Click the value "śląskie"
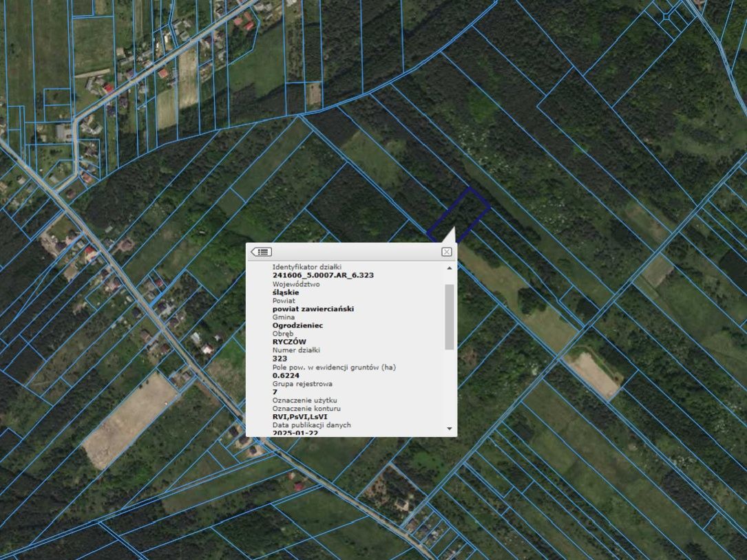 click(286, 292)
